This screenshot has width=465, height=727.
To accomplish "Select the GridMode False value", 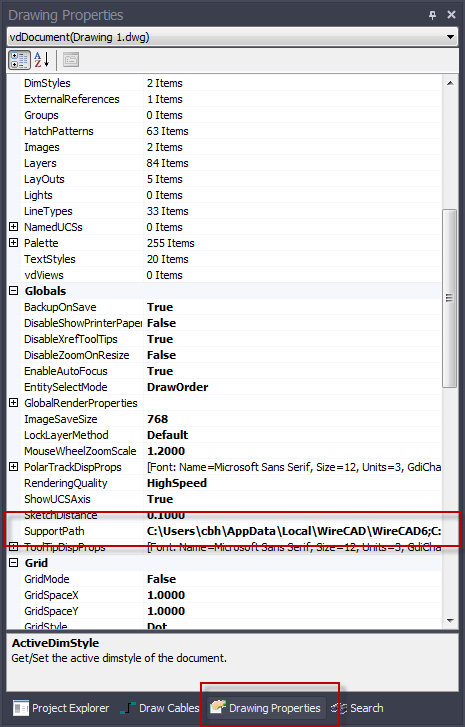I will (293, 579).
